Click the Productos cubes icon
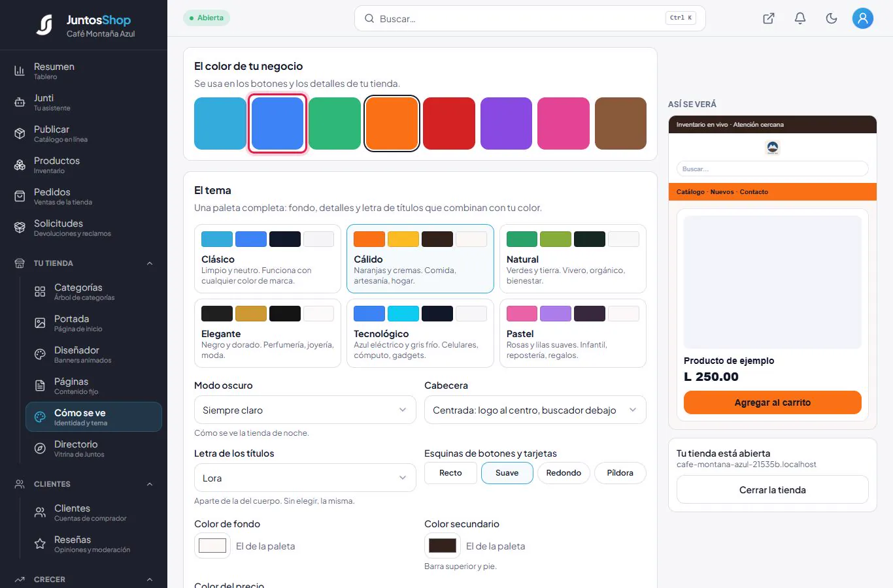 20,165
